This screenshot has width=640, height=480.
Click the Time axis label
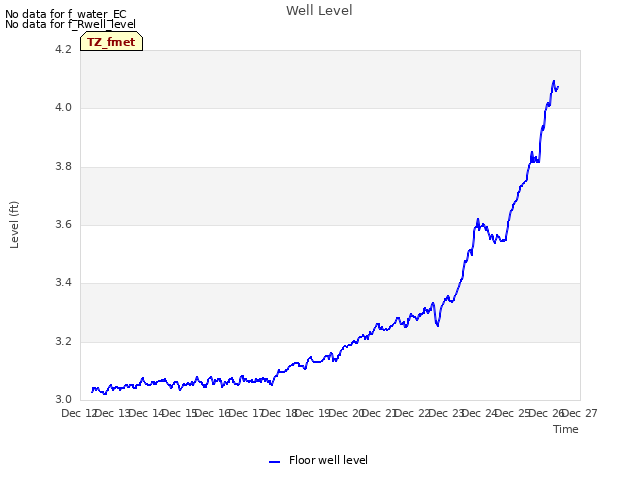tap(566, 429)
